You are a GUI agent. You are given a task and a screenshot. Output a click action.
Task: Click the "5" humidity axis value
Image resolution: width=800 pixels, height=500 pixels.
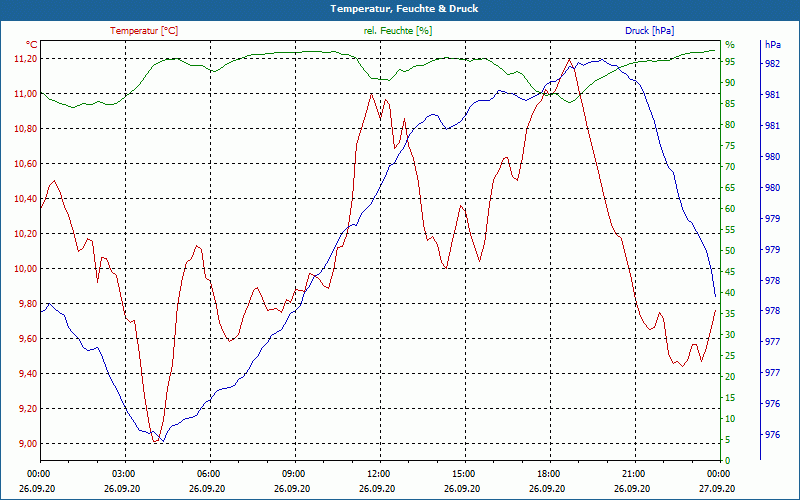pyautogui.click(x=728, y=440)
